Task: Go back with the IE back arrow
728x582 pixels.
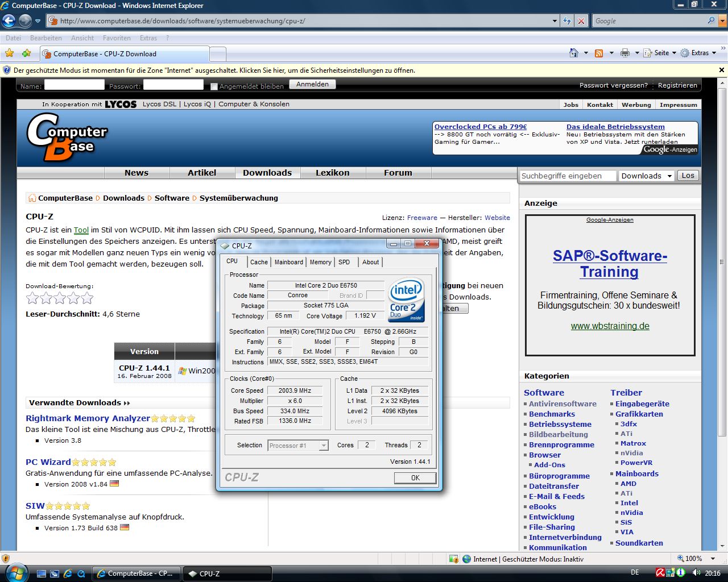Action: pyautogui.click(x=9, y=21)
